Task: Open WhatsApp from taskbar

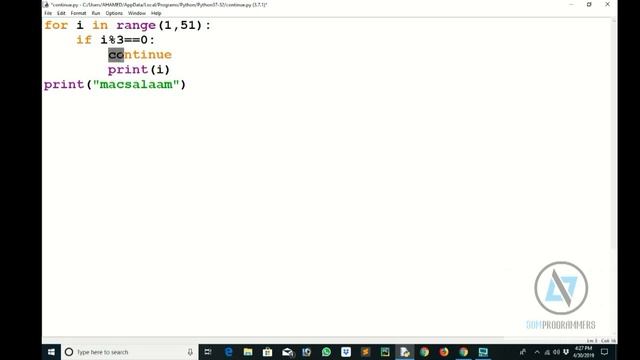Action: [326, 352]
